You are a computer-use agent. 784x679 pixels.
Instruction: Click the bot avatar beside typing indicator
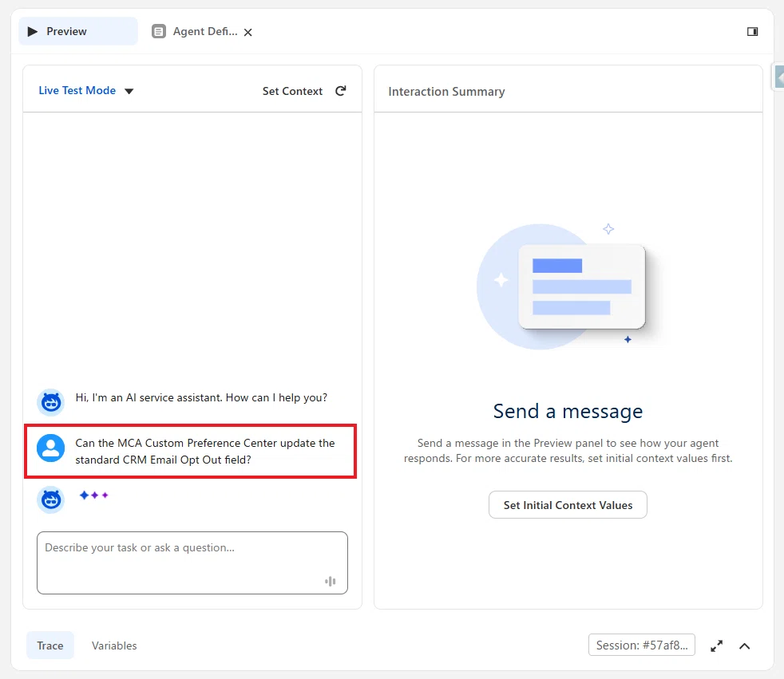(50, 499)
